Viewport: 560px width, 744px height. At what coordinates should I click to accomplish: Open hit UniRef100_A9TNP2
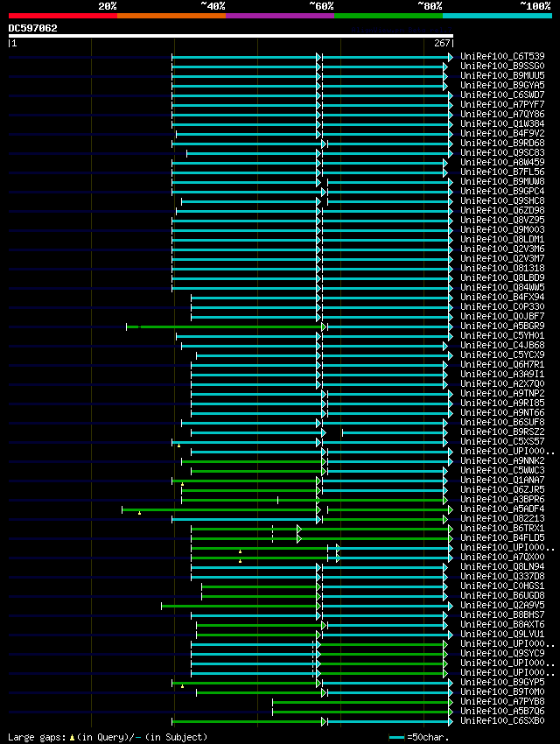click(x=502, y=393)
